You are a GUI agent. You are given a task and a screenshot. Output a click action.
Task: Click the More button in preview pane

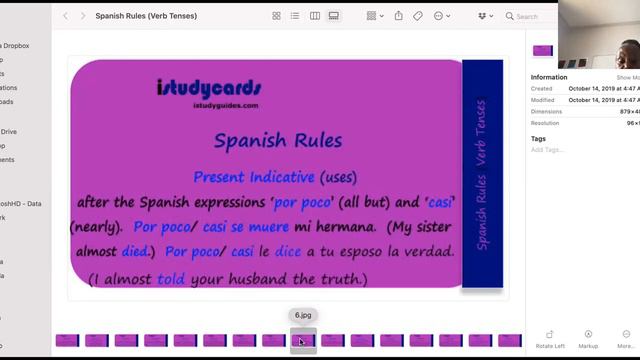626,339
